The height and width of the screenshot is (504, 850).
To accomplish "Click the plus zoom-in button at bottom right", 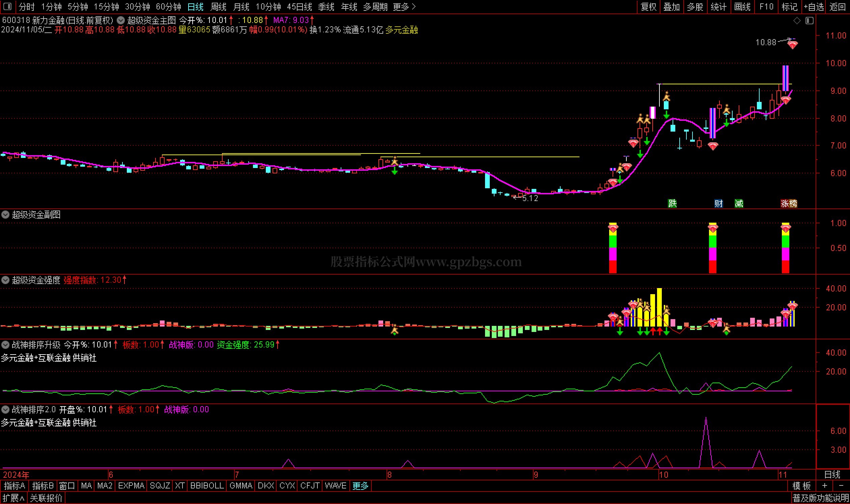I will 824,486.
